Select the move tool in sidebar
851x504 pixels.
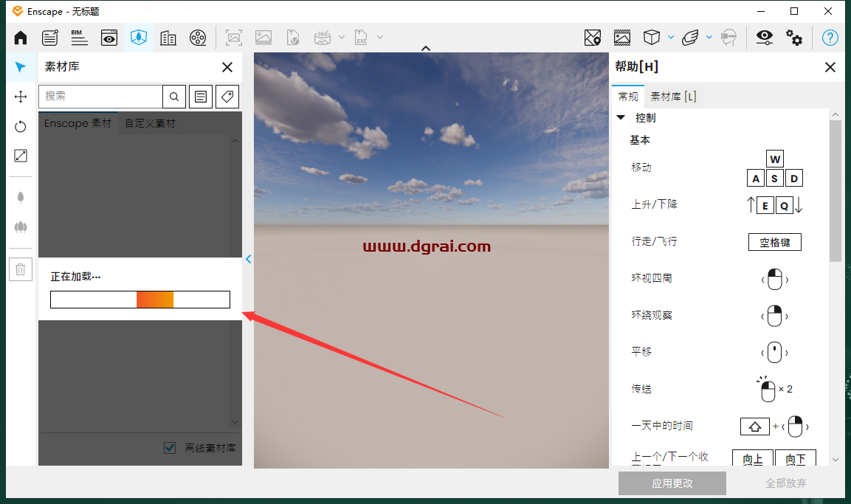tap(21, 97)
